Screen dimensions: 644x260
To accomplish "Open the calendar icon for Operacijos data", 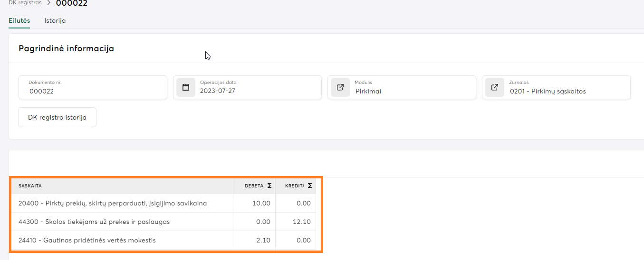I will point(186,87).
